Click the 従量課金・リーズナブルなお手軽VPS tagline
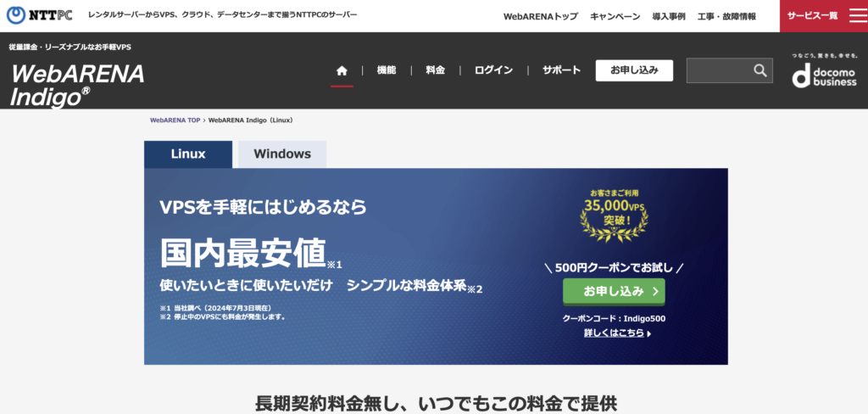The width and height of the screenshot is (868, 414). click(70, 48)
